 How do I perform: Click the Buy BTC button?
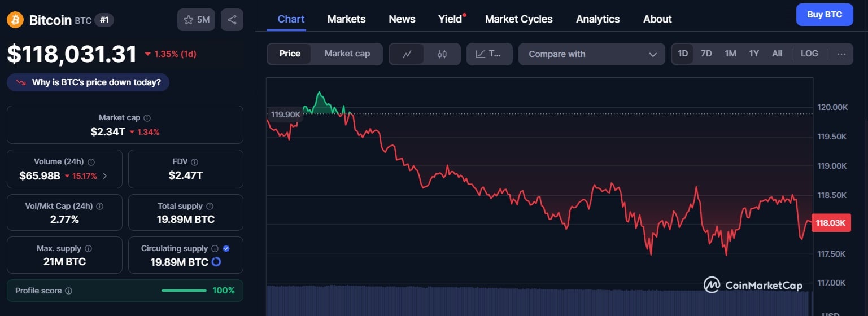pos(825,15)
